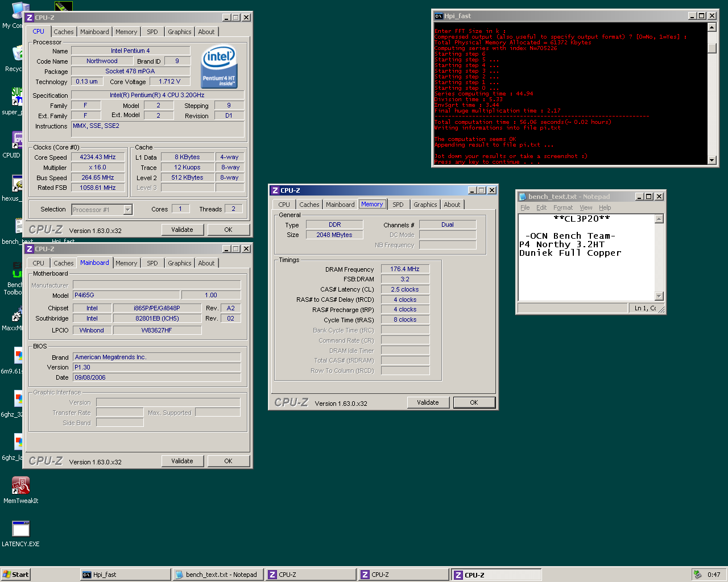Click the Notepad scrollbar down arrow
This screenshot has width=728, height=582.
click(x=659, y=296)
